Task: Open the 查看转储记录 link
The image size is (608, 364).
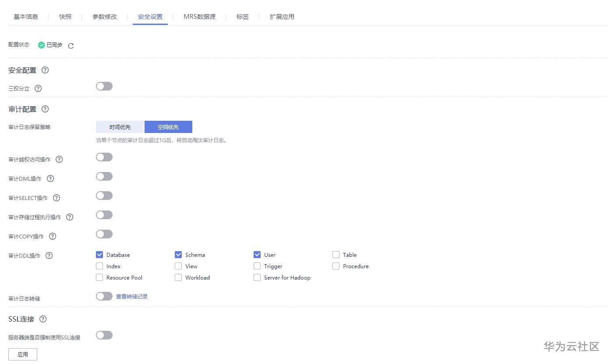Action: [x=131, y=296]
